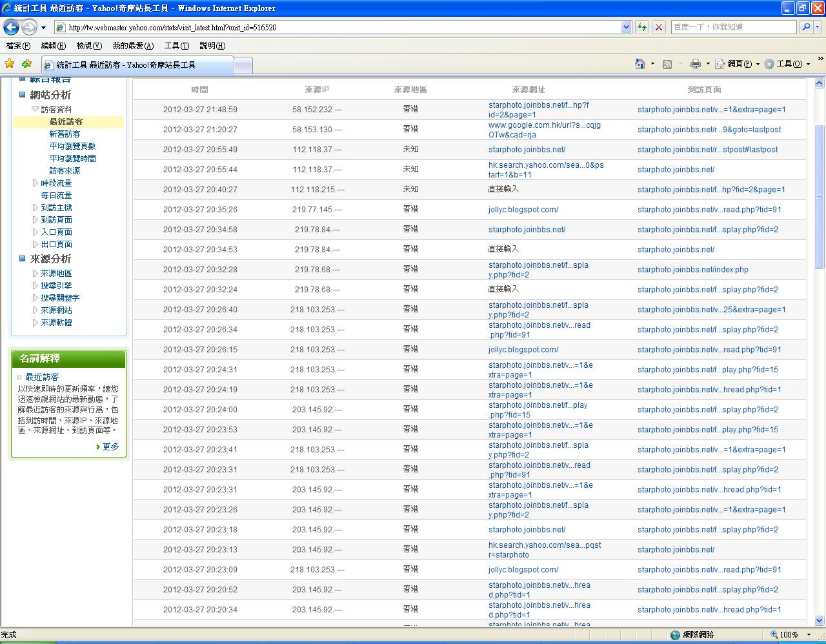826x644 pixels.
Task: Click the Favorites star icon
Action: [10, 64]
